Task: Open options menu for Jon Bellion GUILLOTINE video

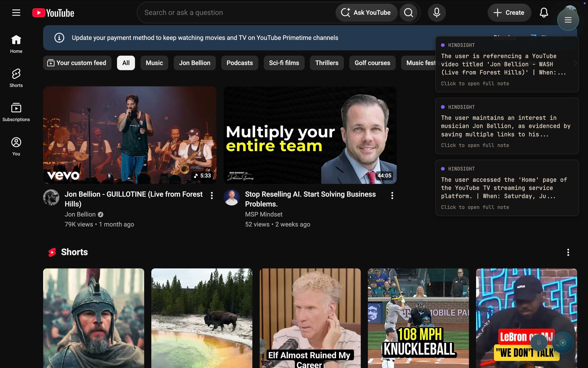Action: [x=212, y=195]
